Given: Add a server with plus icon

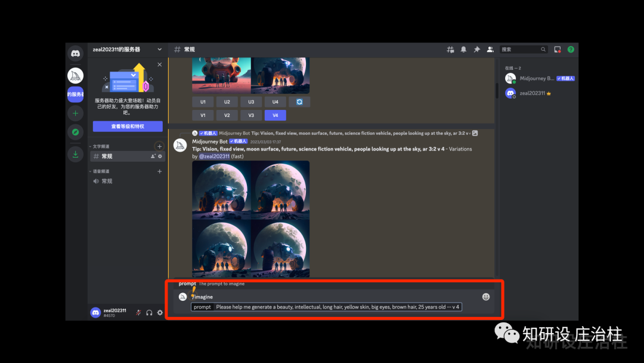Looking at the screenshot, I should tap(75, 113).
